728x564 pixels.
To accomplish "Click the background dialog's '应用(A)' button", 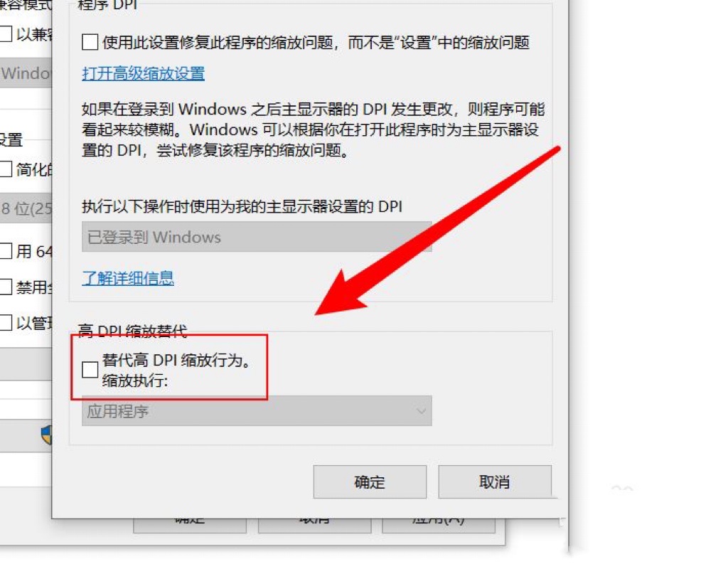I will pyautogui.click(x=438, y=525).
